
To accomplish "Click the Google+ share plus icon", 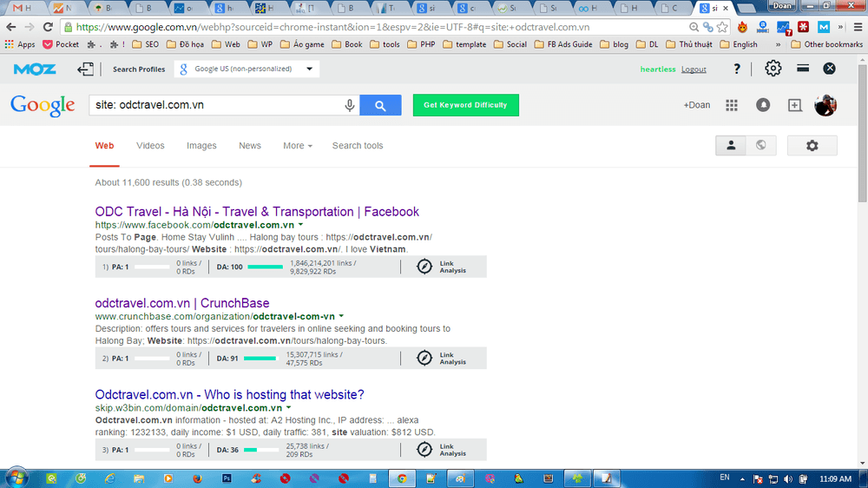I will pyautogui.click(x=794, y=105).
